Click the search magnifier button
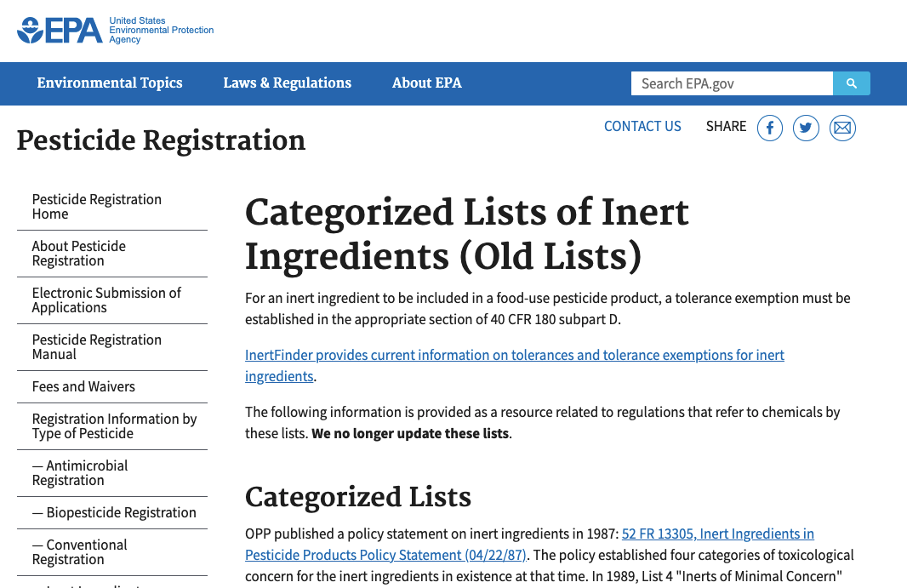 point(852,83)
